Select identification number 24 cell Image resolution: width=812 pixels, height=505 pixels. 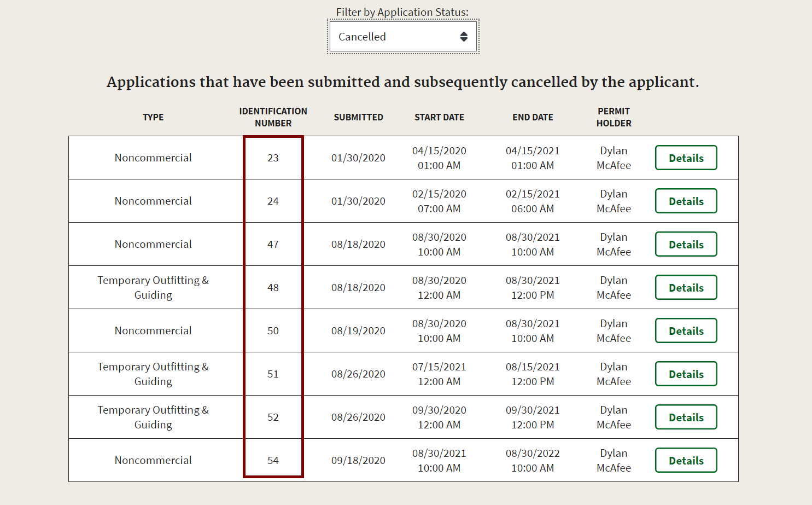point(273,201)
